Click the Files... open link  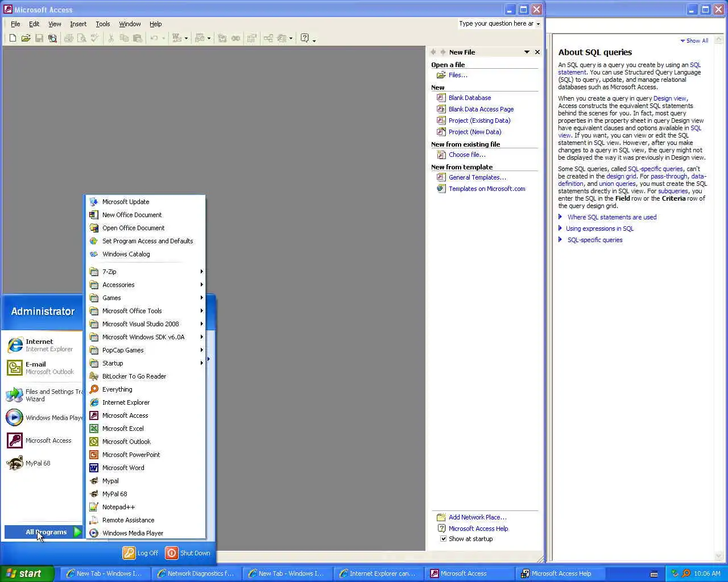[x=458, y=75]
